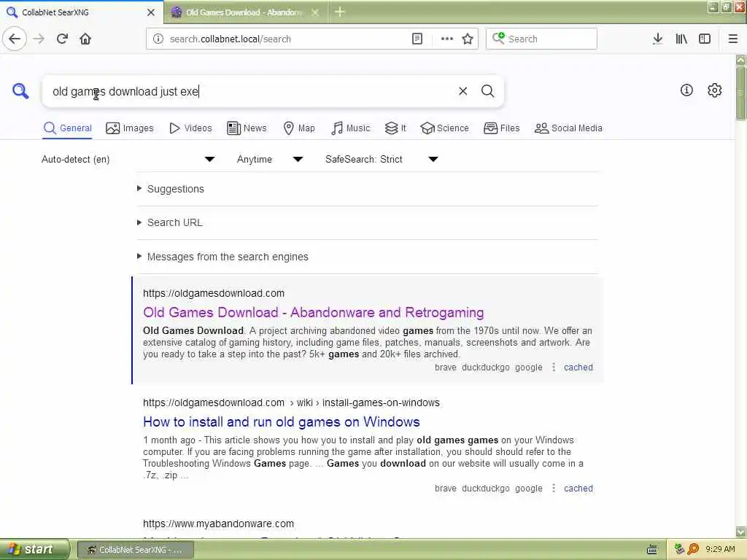Screen dimensions: 747x560
Task: Toggle the browser sidebar
Action: tap(705, 39)
